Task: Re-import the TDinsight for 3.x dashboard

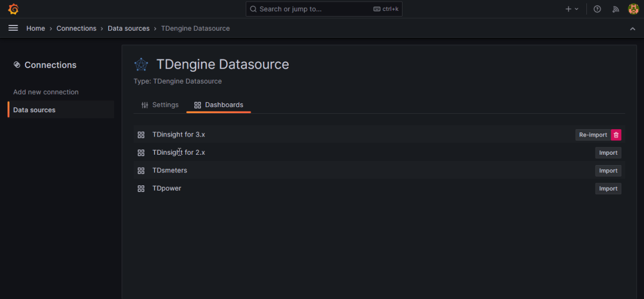Action: pos(593,134)
